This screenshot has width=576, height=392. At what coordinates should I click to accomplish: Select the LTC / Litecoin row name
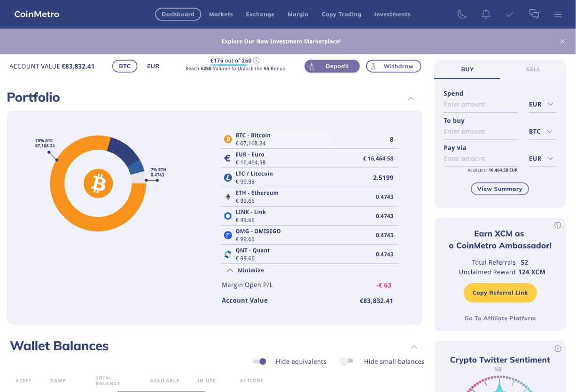pos(254,174)
